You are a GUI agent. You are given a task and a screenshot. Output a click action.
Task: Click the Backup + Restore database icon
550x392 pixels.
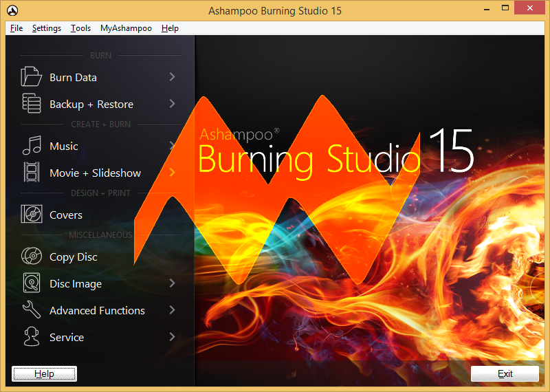(32, 103)
